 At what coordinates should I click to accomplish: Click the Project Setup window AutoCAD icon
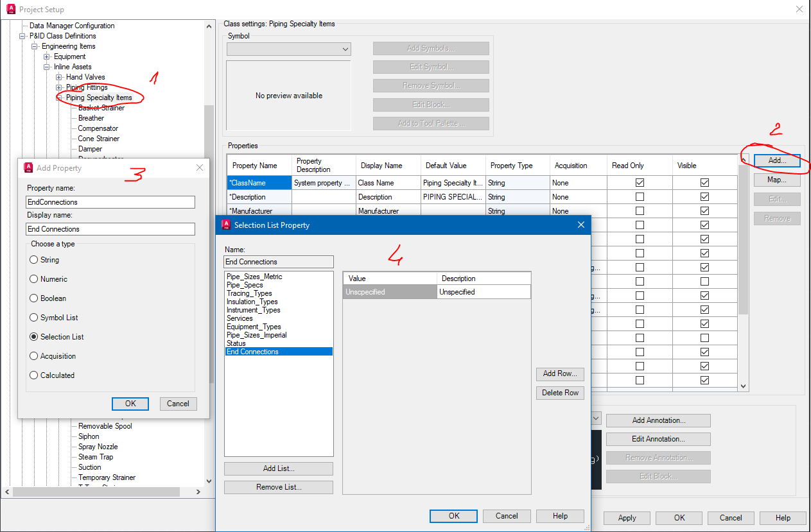click(x=10, y=10)
